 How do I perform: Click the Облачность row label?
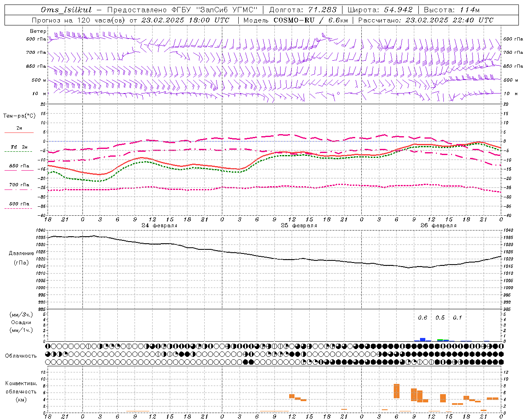pos(21,356)
